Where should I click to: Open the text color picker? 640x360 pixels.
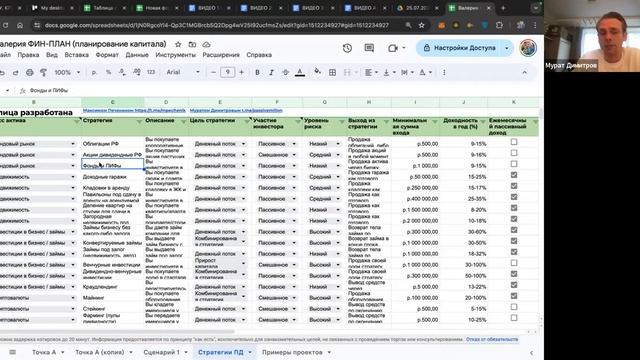(x=300, y=72)
